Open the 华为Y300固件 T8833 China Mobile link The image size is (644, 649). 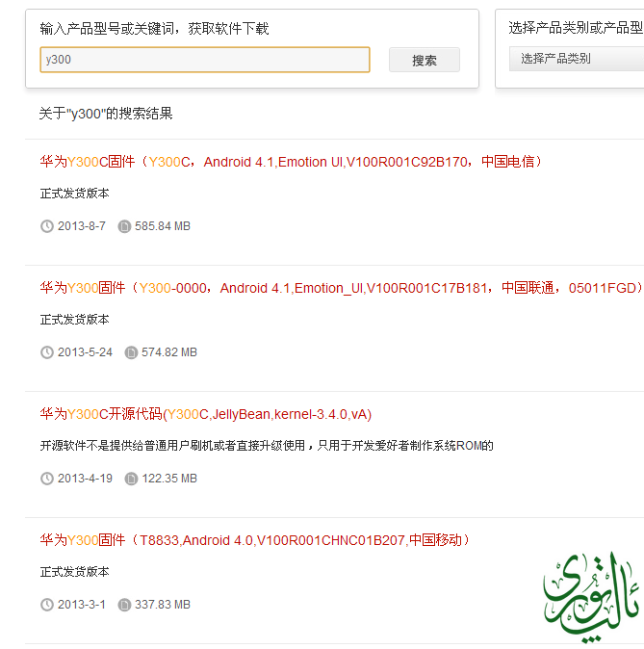[255, 540]
